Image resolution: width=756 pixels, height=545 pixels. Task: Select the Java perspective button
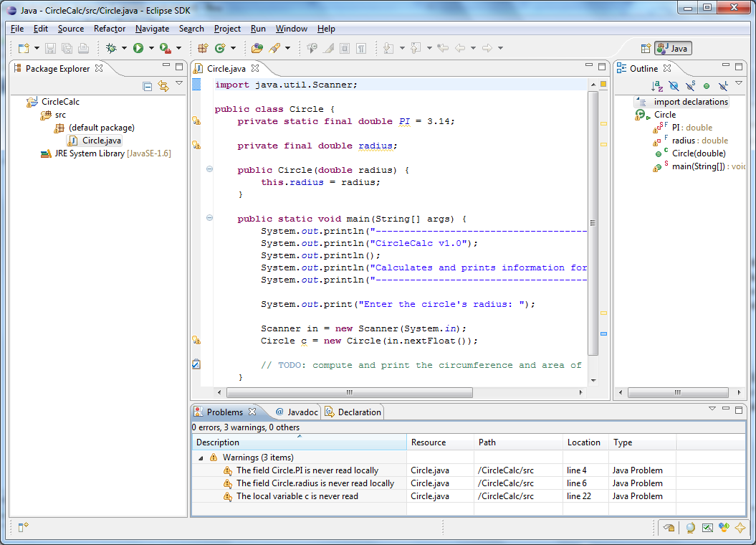[673, 48]
